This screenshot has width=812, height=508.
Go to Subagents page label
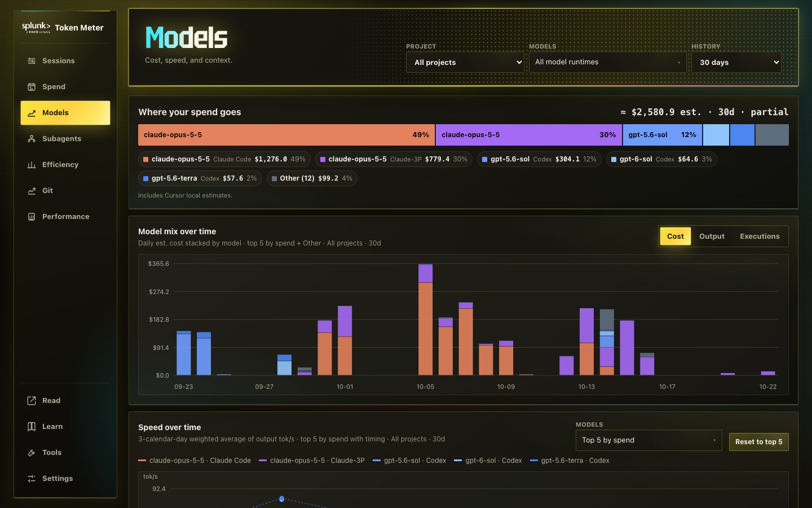tap(61, 139)
